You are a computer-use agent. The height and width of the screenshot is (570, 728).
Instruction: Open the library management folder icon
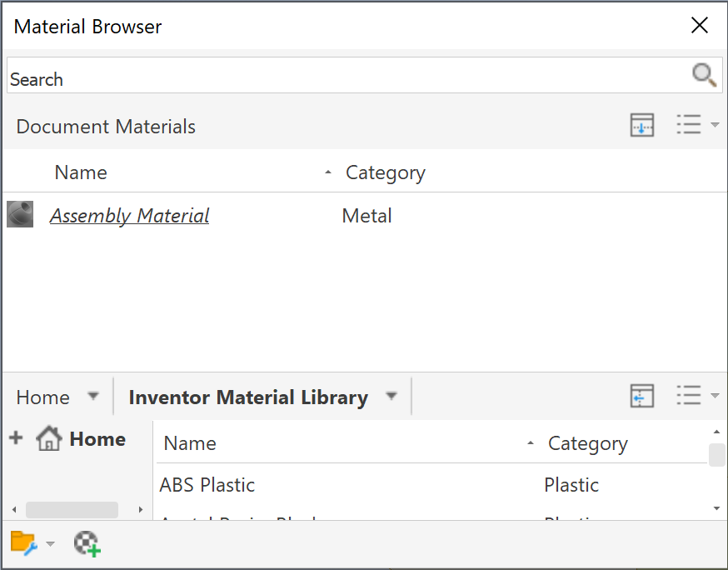coord(21,543)
